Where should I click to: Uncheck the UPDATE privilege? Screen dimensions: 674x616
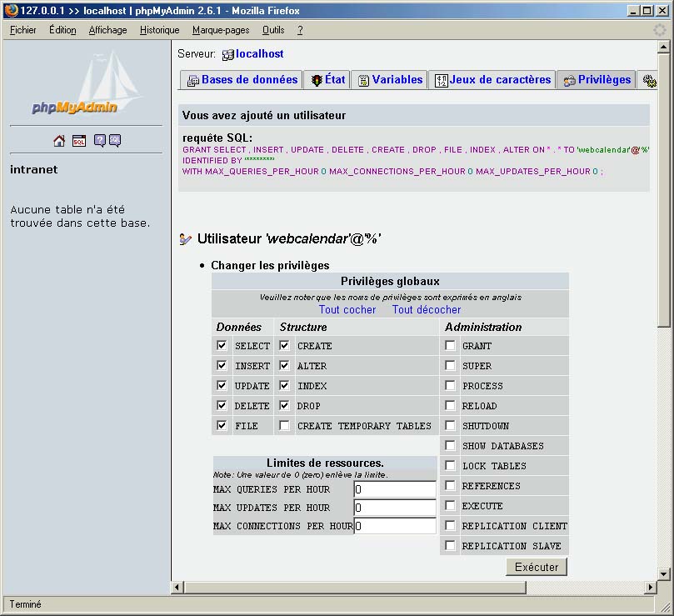[x=222, y=385]
